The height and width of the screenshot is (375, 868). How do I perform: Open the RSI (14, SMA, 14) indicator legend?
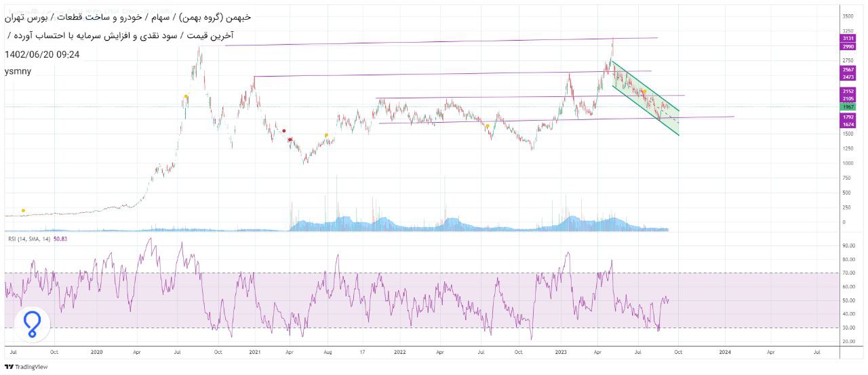(x=27, y=239)
